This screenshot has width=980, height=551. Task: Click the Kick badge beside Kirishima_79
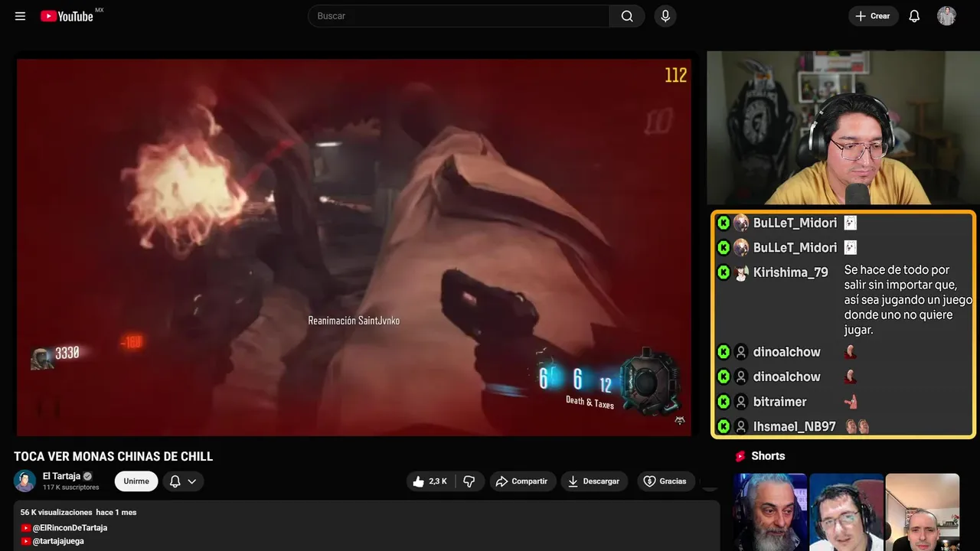coord(724,272)
